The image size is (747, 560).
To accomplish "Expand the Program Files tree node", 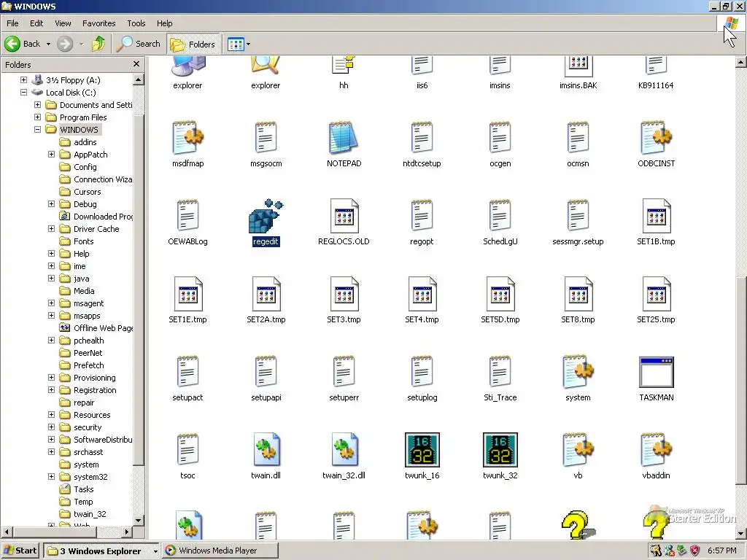I will coord(38,117).
